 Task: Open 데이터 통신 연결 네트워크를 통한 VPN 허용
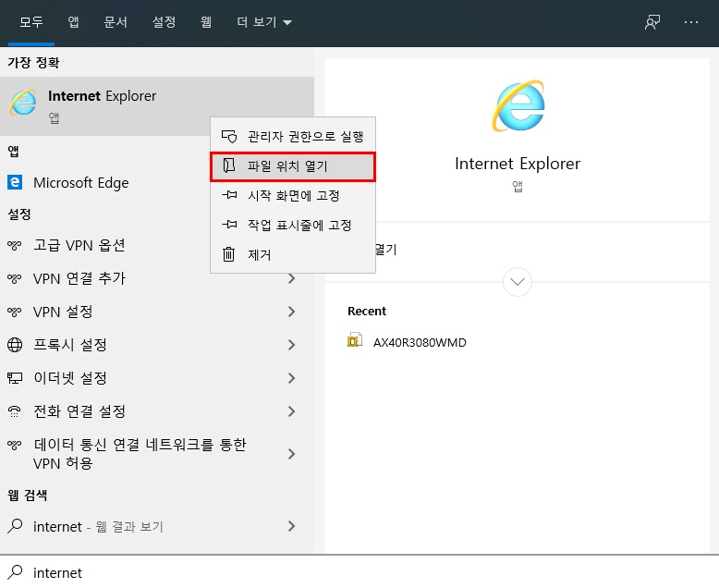(157, 454)
